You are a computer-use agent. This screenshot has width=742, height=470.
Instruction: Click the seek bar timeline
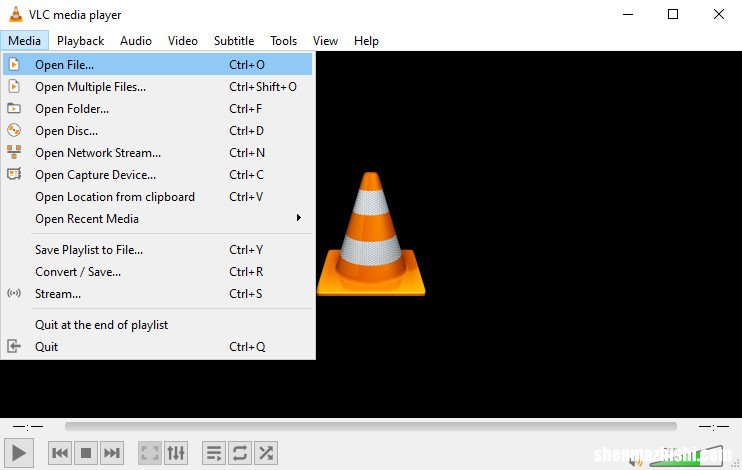coord(371,426)
